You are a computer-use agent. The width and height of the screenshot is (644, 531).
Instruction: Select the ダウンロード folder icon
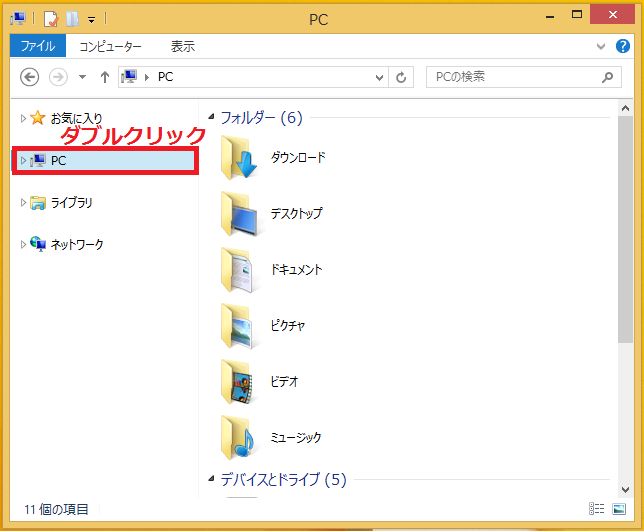239,158
